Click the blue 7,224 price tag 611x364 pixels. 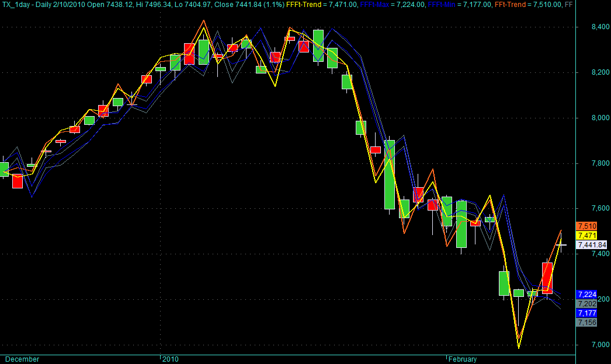pos(586,295)
